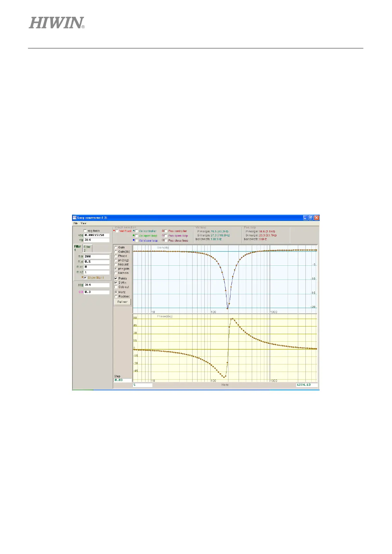392x554 pixels.
Task: Click the Step field showing 0.03
Action: (x=122, y=380)
